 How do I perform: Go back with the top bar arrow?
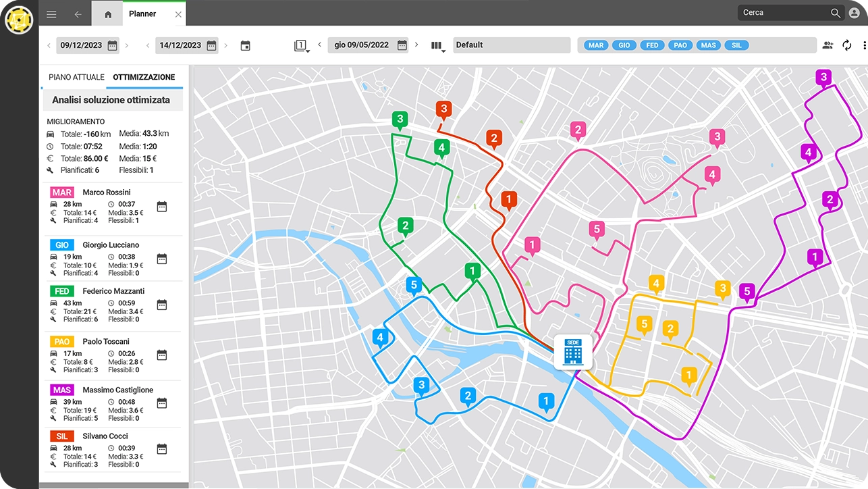(78, 14)
